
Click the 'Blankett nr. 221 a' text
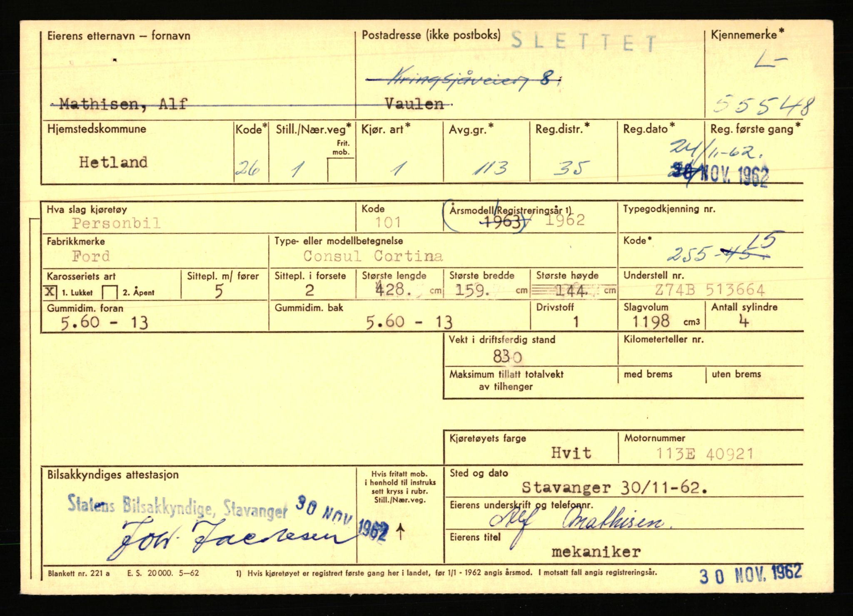(x=79, y=573)
